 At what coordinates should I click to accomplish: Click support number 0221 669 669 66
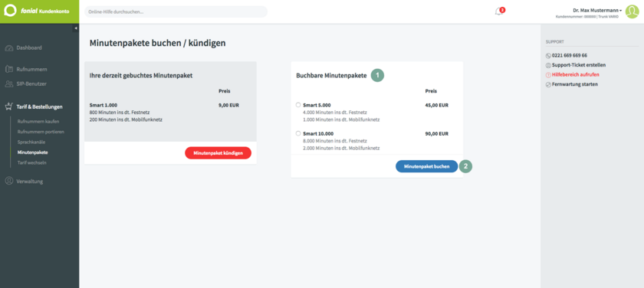click(x=569, y=55)
